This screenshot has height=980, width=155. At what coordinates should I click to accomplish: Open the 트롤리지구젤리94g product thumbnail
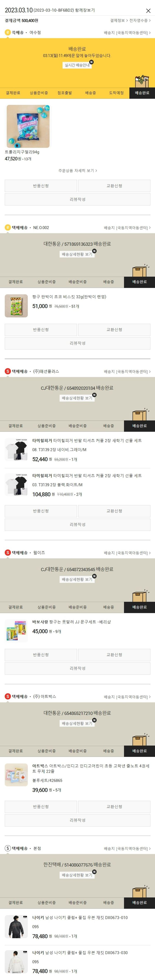click(28, 126)
